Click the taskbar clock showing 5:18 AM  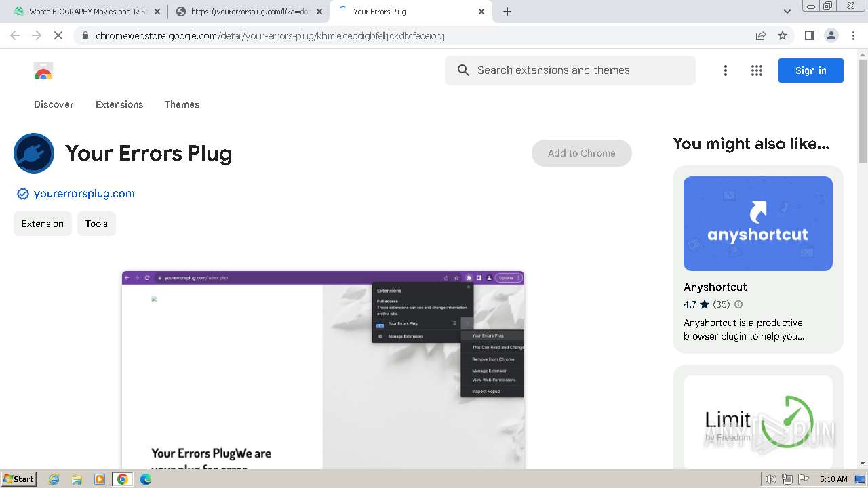click(x=833, y=479)
